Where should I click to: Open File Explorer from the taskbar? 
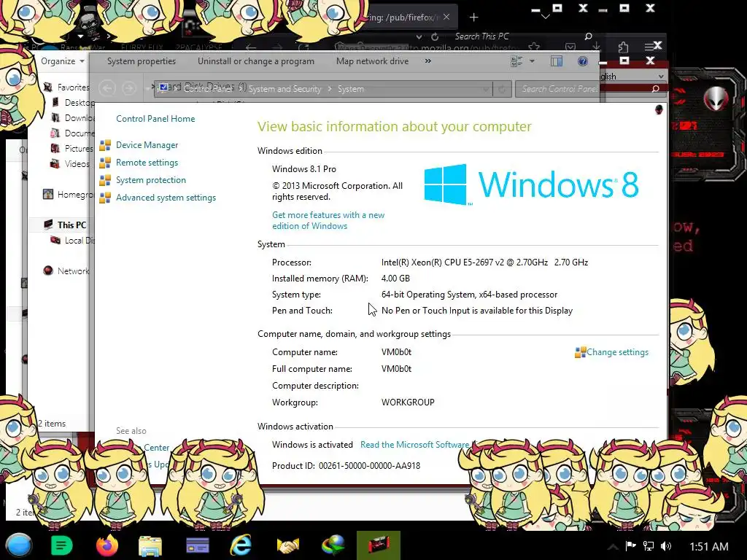click(x=150, y=545)
